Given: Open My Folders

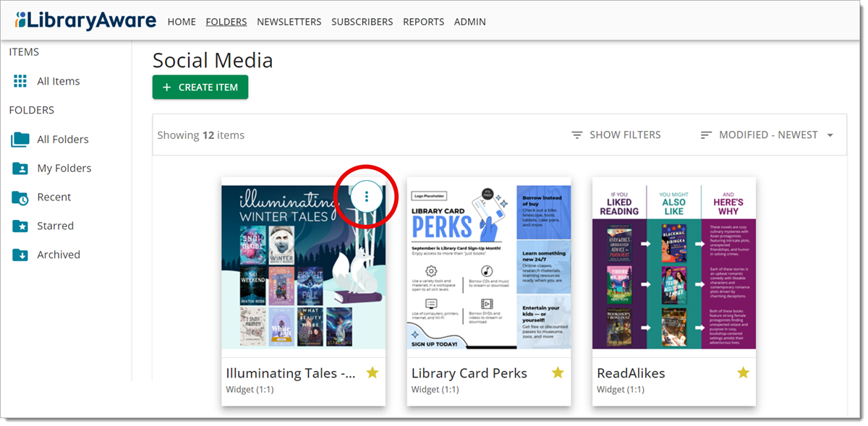Looking at the screenshot, I should tap(64, 168).
